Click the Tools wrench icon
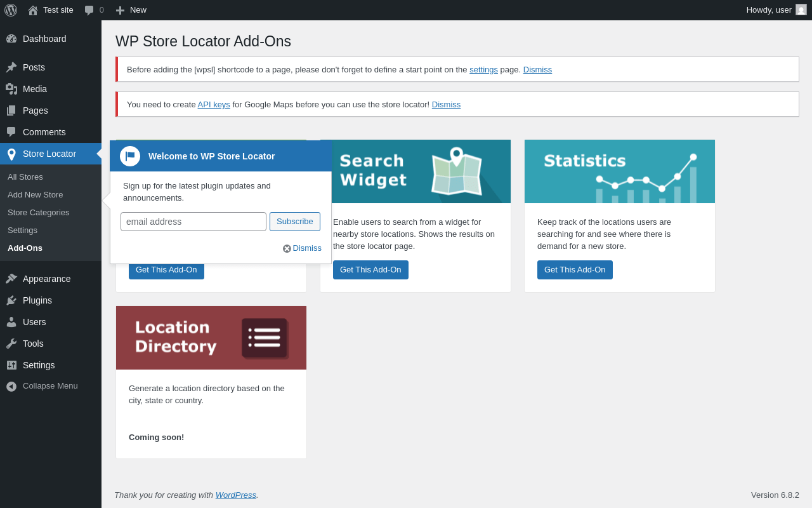The width and height of the screenshot is (812, 508). point(11,344)
